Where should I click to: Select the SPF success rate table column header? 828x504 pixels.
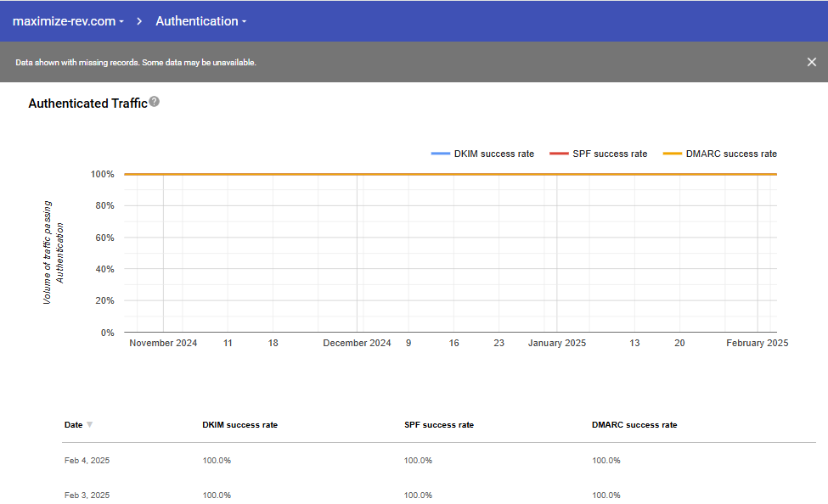click(x=438, y=425)
